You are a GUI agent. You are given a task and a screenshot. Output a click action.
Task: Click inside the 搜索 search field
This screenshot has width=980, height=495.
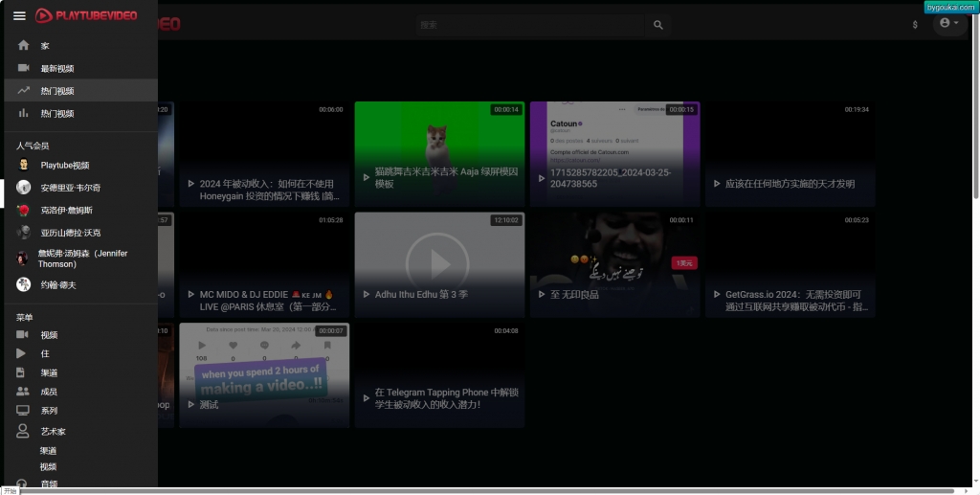click(x=531, y=25)
